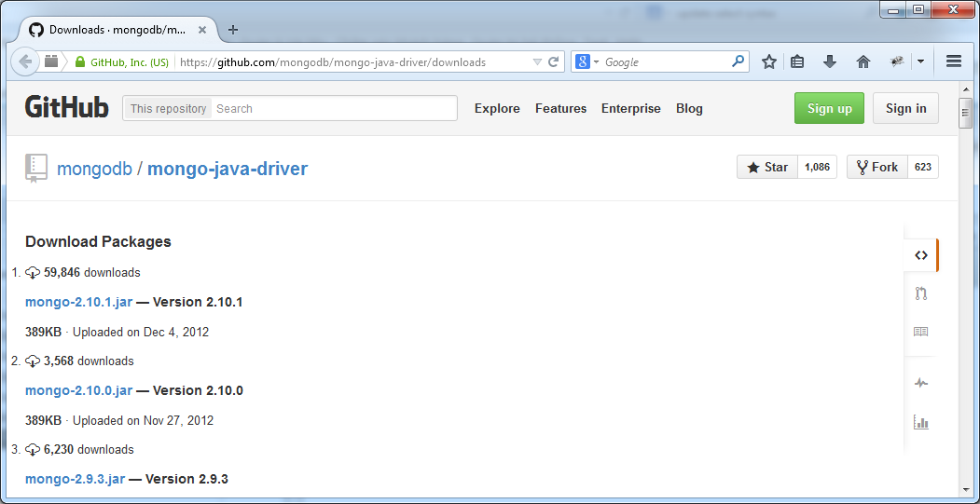Expand the Firebug dropdown arrow

920,61
